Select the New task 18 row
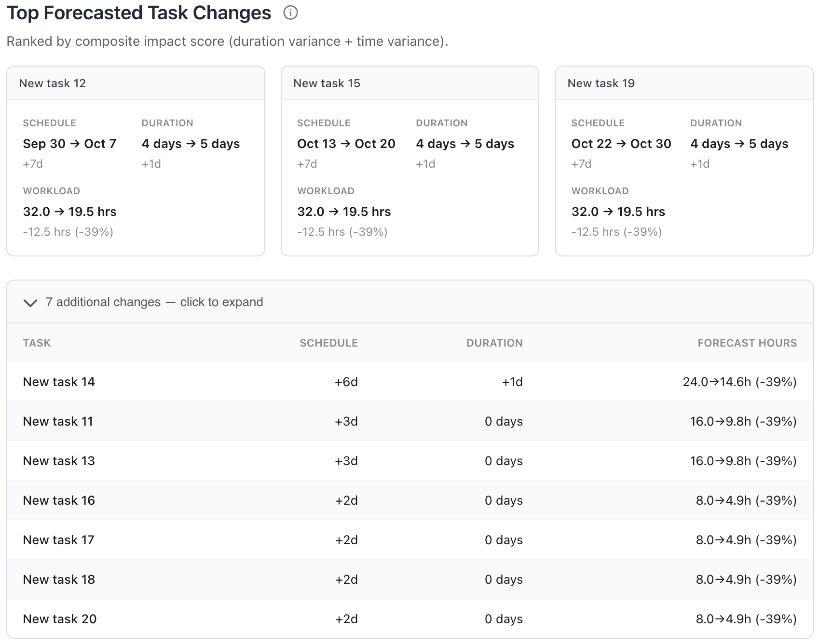 click(410, 579)
